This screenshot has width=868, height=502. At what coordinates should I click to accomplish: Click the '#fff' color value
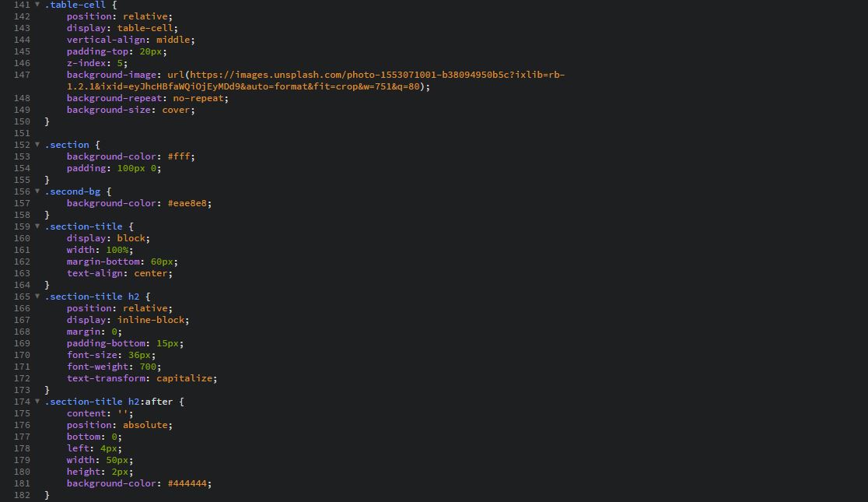click(x=179, y=156)
